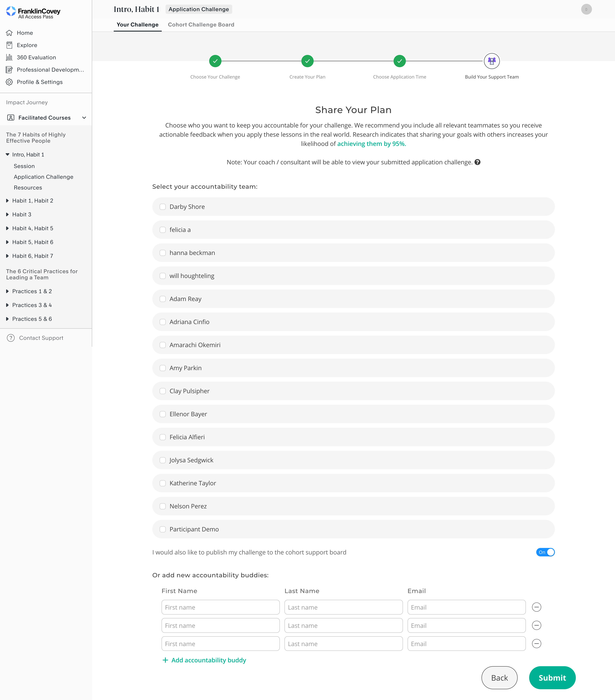Image resolution: width=615 pixels, height=700 pixels.
Task: Open the 360 Evaluation page
Action: pos(36,57)
